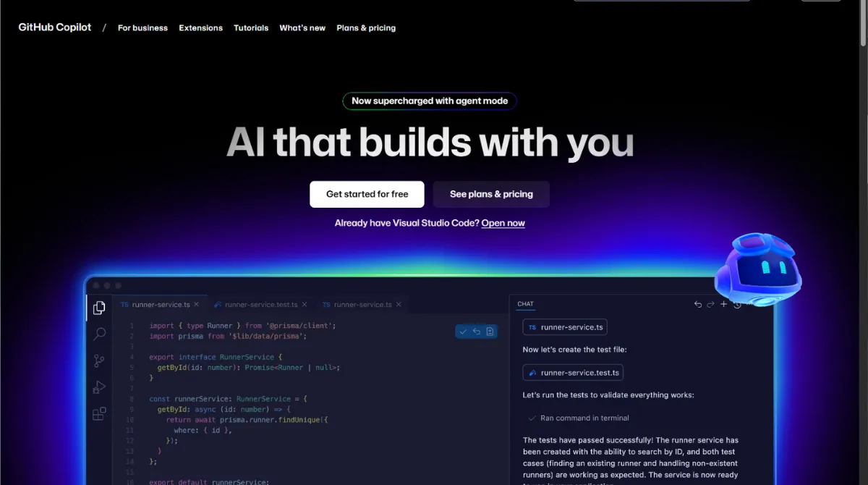The width and height of the screenshot is (868, 485).
Task: Click the redo arrow in Chat header
Action: pos(710,305)
